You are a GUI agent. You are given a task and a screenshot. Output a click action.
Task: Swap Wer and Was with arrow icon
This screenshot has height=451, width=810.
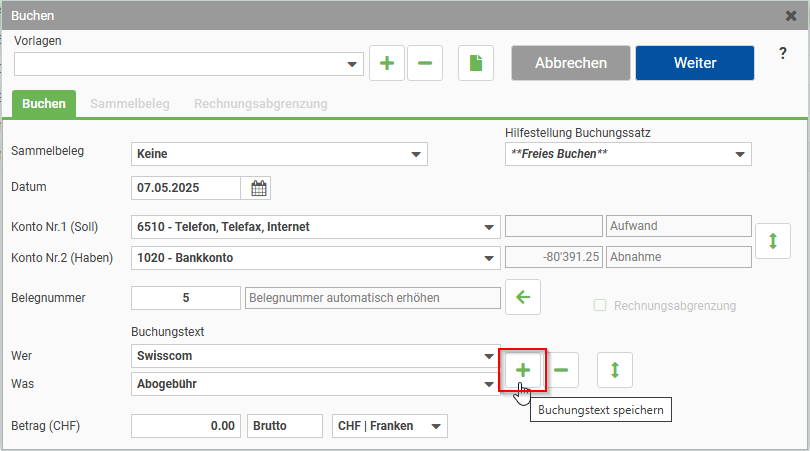click(x=615, y=370)
